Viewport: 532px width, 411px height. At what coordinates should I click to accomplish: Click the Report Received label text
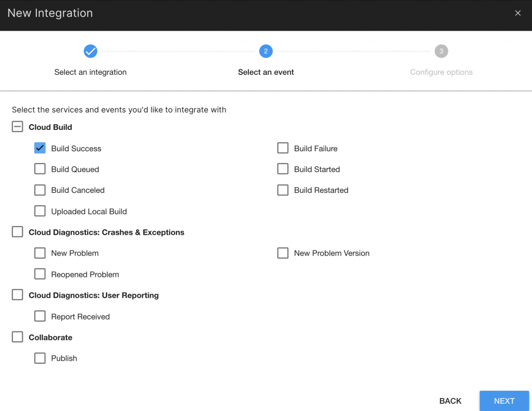coord(81,316)
